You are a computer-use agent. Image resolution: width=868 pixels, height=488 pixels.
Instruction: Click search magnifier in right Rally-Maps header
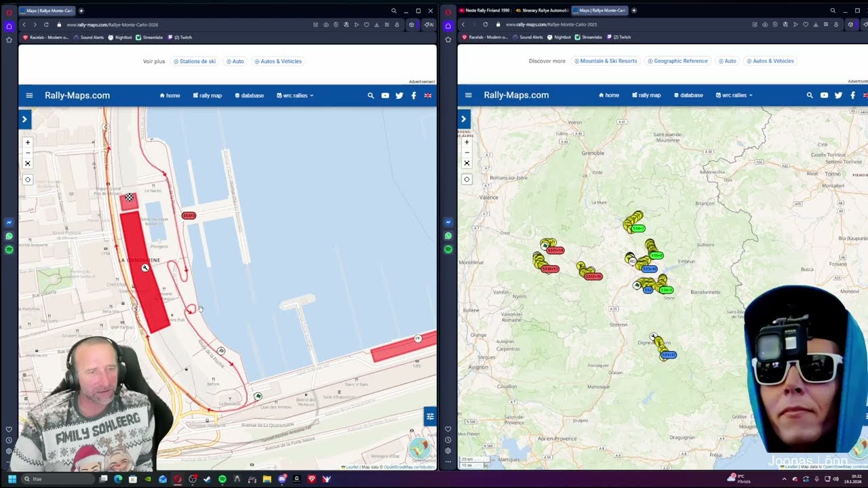810,96
